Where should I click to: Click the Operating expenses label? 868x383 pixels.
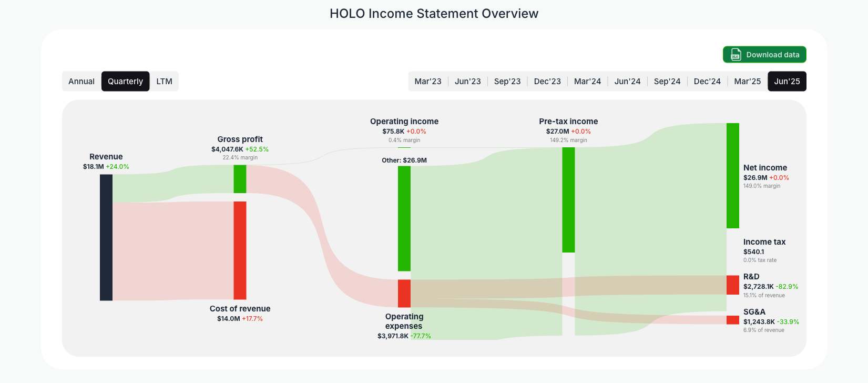pos(404,321)
